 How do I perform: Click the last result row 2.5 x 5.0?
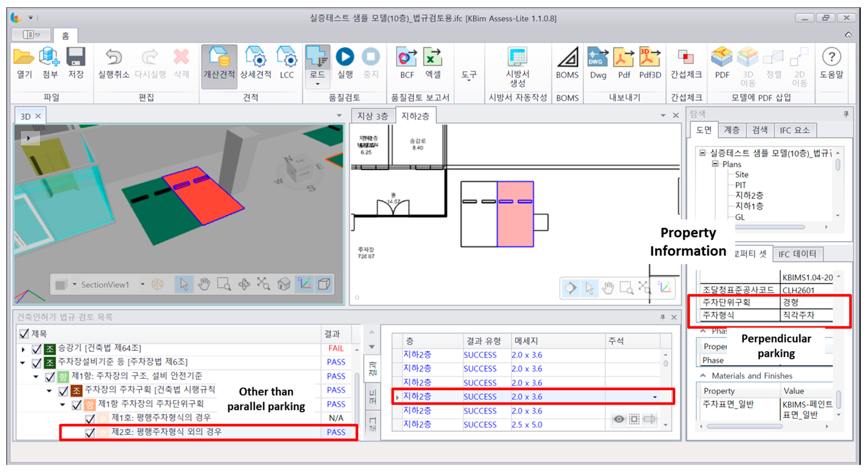pyautogui.click(x=527, y=425)
